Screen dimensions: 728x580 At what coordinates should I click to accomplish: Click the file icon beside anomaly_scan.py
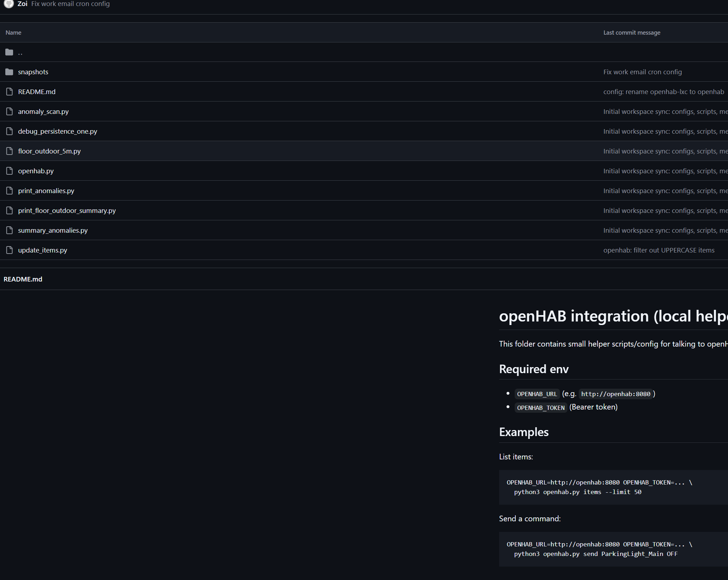pos(10,112)
